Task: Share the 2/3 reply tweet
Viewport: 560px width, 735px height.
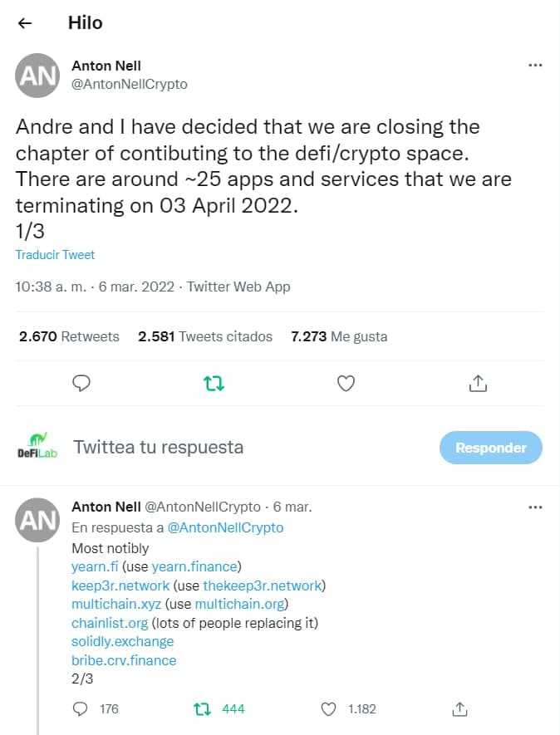Action: click(458, 708)
